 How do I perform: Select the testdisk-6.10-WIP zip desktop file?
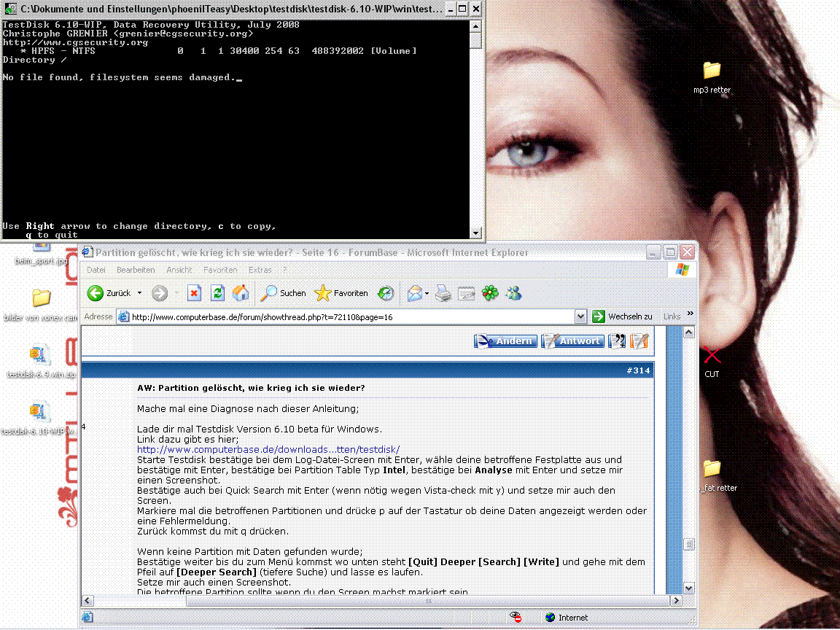(39, 419)
